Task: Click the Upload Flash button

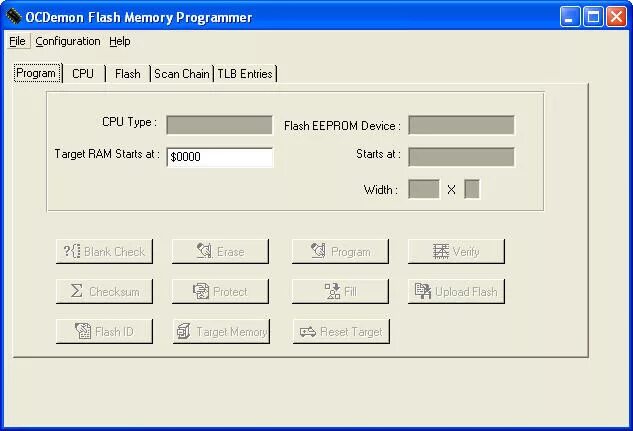Action: [x=456, y=291]
